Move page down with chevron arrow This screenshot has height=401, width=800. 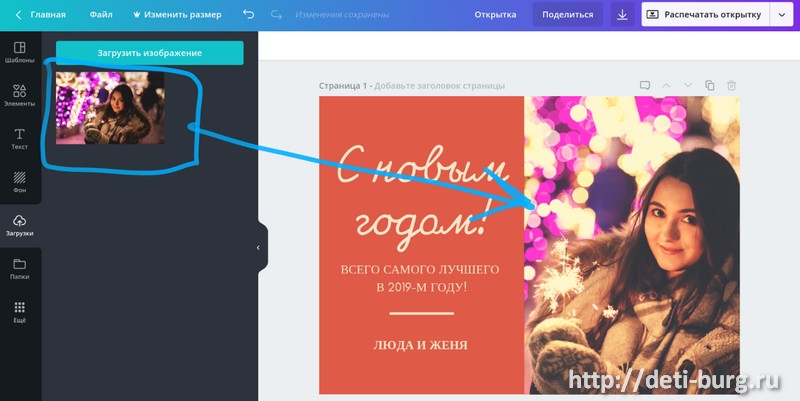[x=688, y=85]
